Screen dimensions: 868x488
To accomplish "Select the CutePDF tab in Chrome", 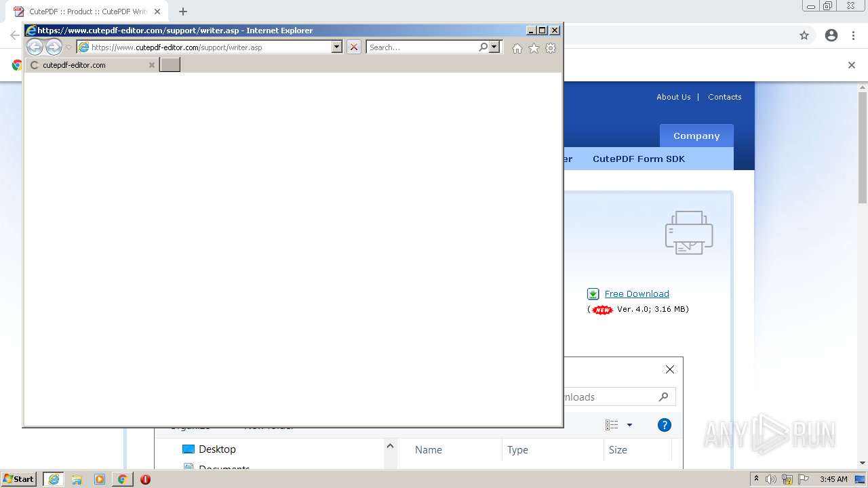I will pos(88,12).
